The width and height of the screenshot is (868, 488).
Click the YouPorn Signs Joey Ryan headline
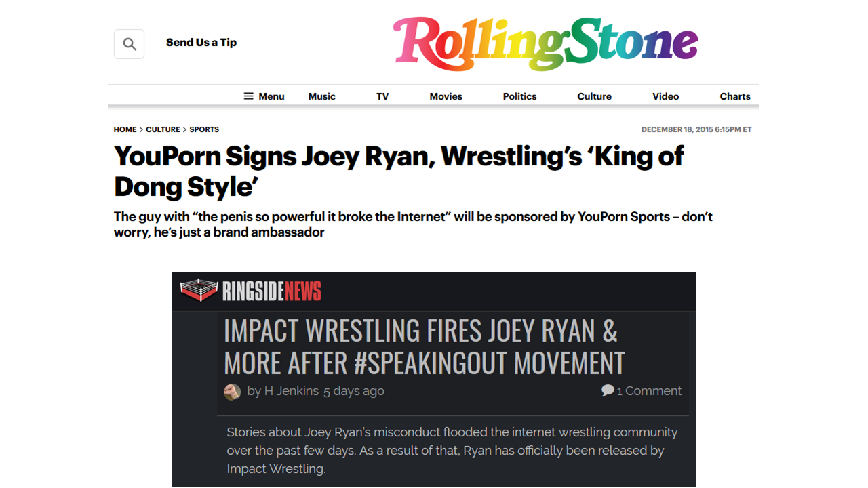coord(399,171)
